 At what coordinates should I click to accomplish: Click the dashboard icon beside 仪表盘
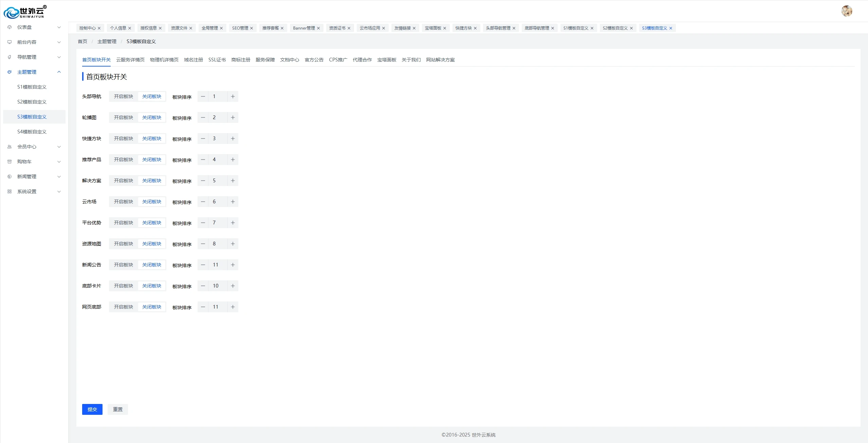tap(10, 27)
